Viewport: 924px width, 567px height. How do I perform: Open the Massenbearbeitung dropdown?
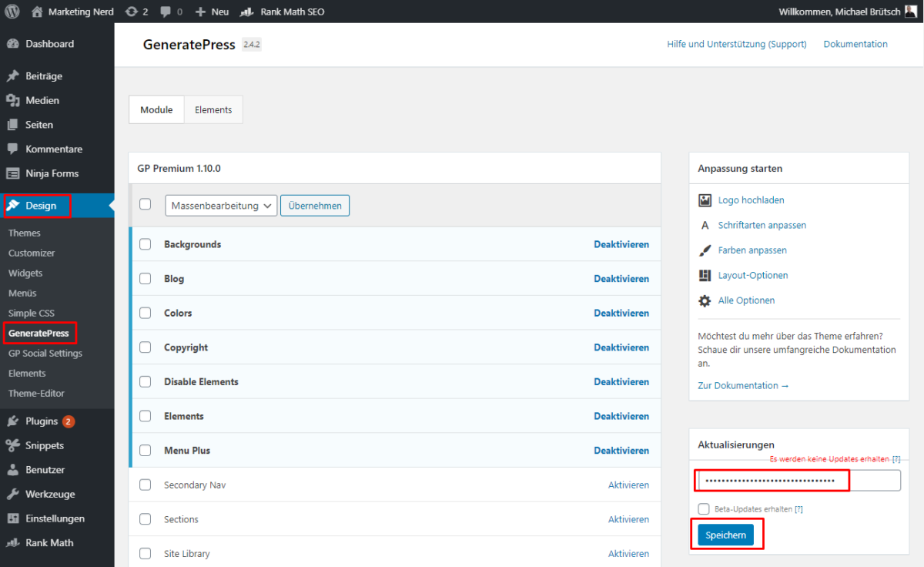pyautogui.click(x=221, y=206)
